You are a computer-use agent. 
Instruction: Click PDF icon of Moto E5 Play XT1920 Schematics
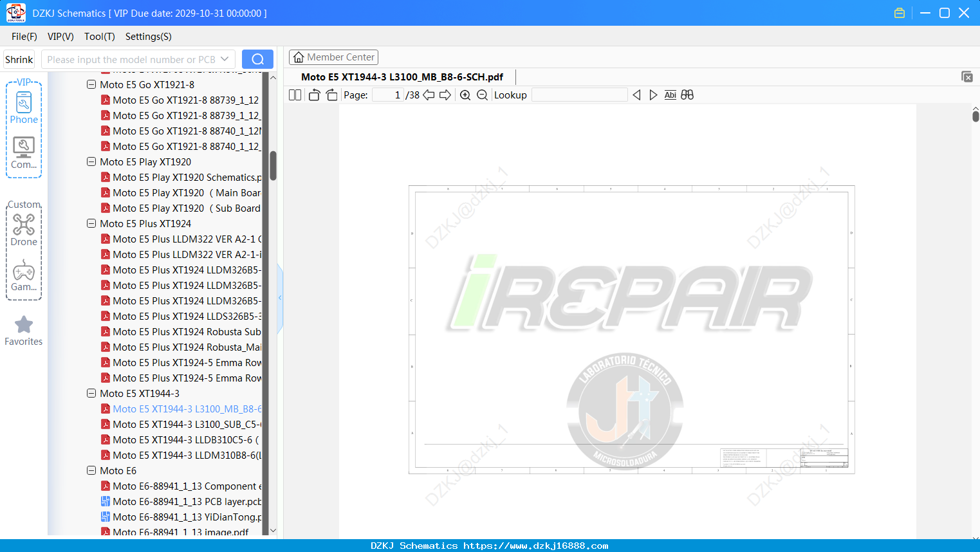pyautogui.click(x=106, y=177)
